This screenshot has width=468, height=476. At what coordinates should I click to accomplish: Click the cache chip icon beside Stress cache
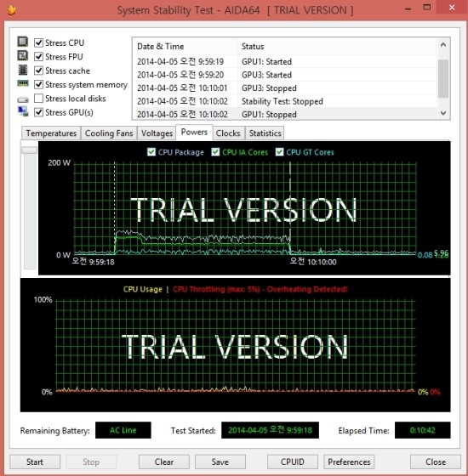pos(23,70)
